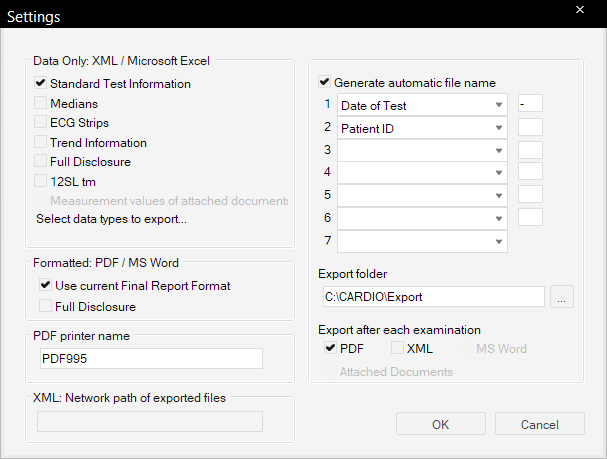
Task: Click separator box containing dash for row 1
Action: pos(530,104)
